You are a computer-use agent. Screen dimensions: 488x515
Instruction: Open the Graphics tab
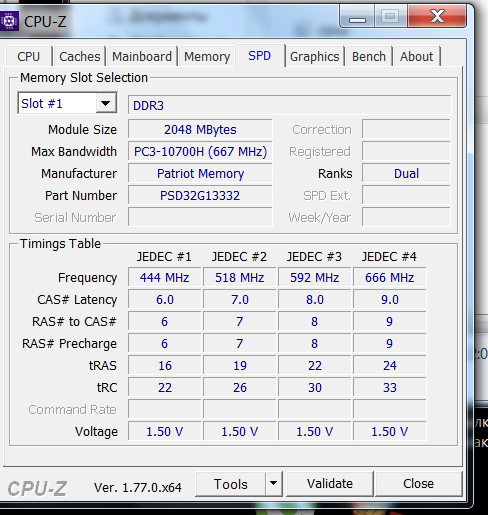coord(314,57)
